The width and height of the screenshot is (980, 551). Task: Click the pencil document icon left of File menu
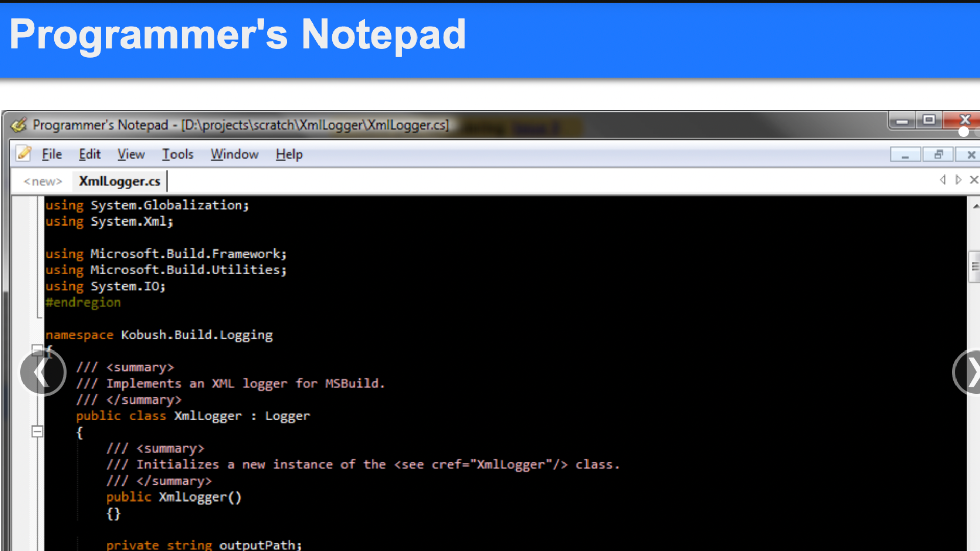point(23,154)
